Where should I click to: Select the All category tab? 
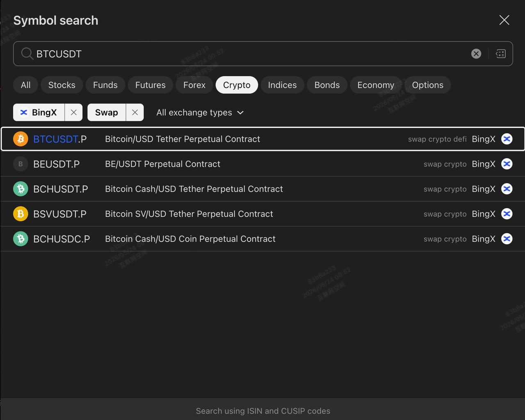25,85
